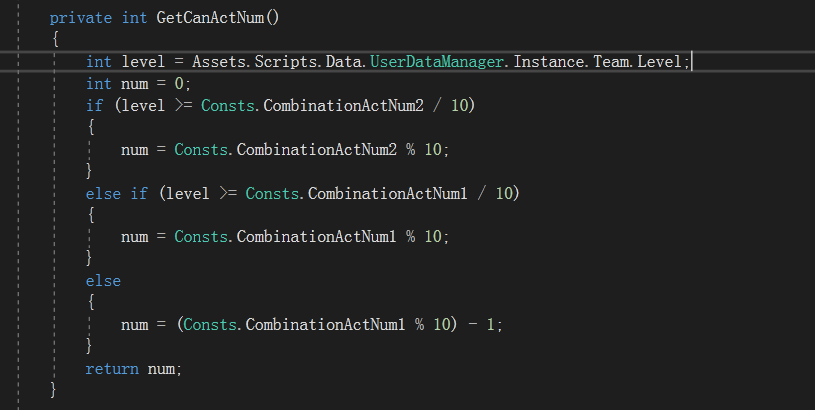
Task: Click 'num' in the return statement
Action: click(x=161, y=369)
